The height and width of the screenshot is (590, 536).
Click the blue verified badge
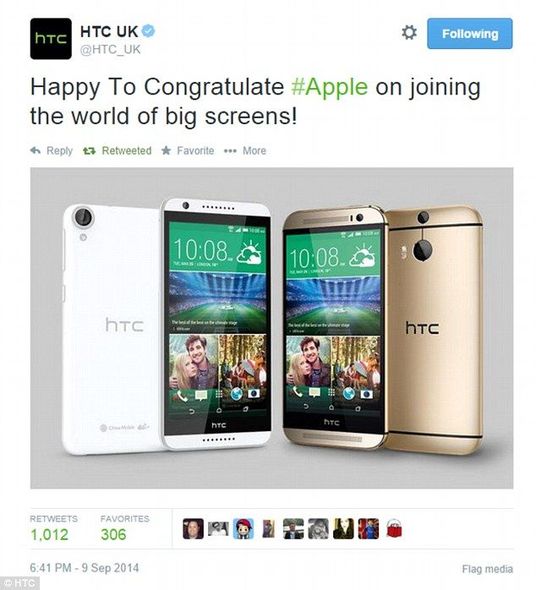coord(149,31)
